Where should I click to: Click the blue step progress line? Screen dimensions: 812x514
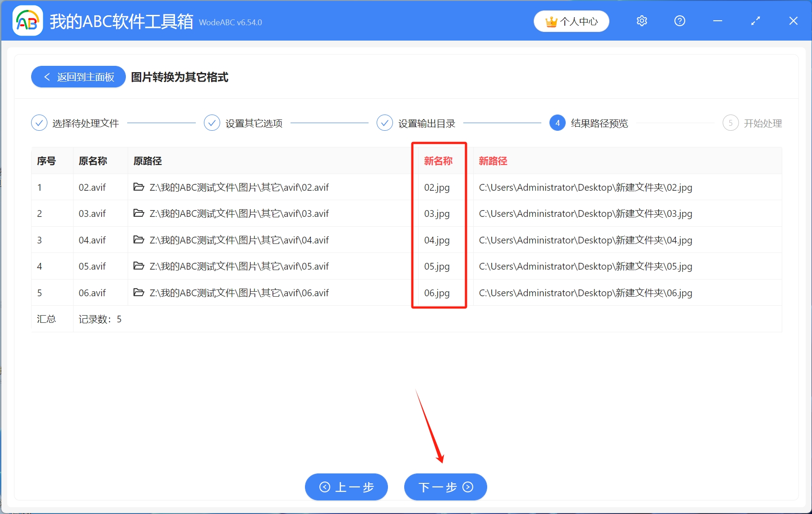(162, 122)
